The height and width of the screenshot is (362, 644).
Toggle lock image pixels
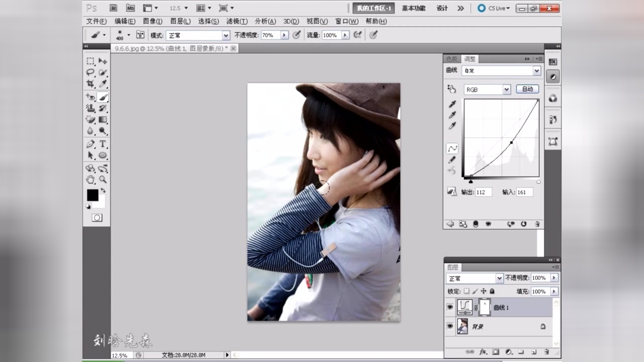(475, 291)
